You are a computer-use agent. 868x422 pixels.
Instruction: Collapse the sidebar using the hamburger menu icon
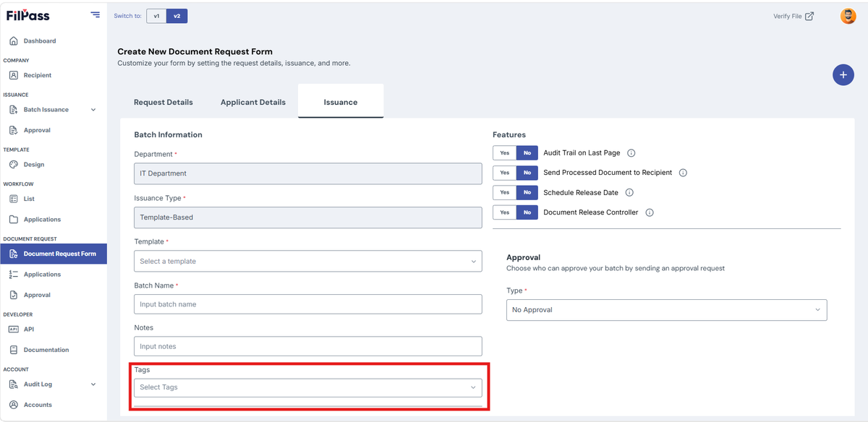tap(95, 14)
